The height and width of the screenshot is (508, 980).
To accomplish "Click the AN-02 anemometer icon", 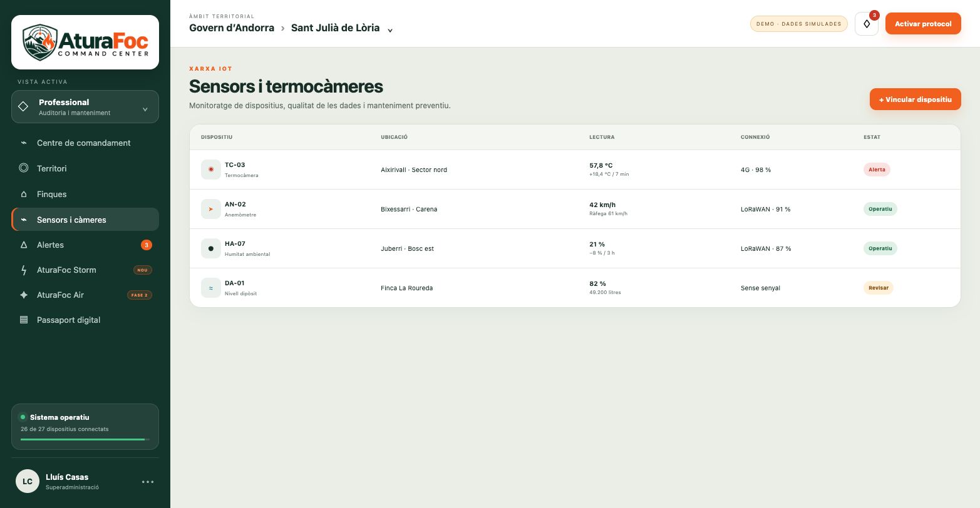I will pyautogui.click(x=211, y=209).
